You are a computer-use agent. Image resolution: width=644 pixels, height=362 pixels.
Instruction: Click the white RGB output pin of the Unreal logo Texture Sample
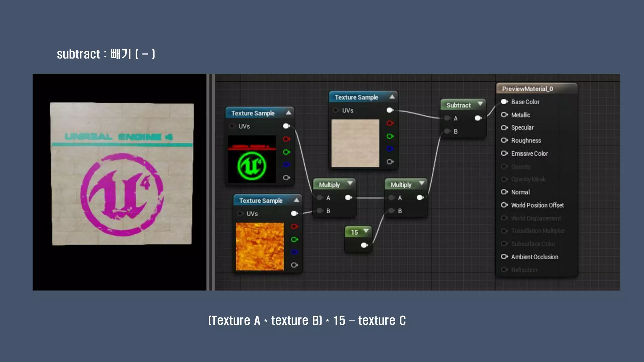tap(286, 126)
